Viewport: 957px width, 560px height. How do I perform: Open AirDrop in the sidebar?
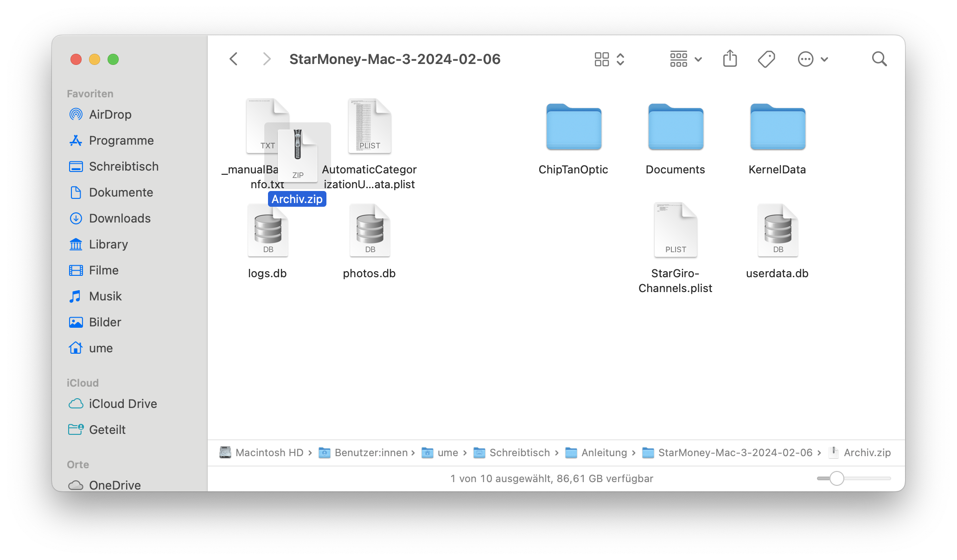coord(110,115)
